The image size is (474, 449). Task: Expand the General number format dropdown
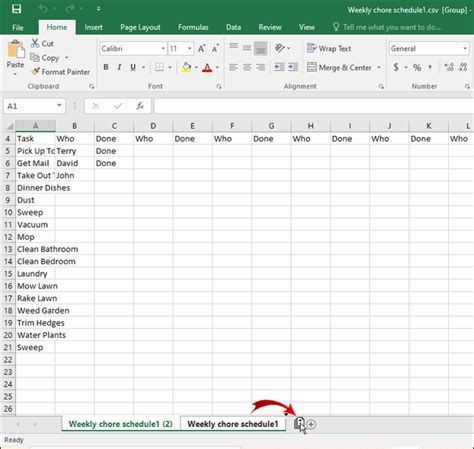pos(465,49)
